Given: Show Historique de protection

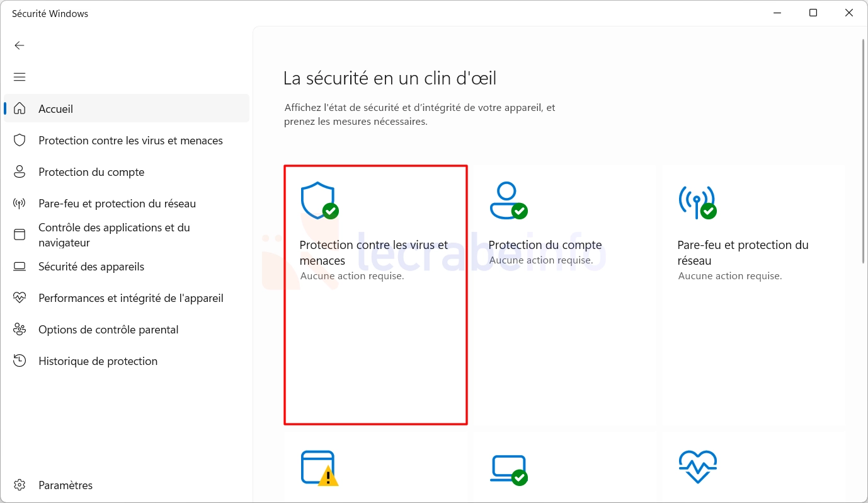Looking at the screenshot, I should pyautogui.click(x=127, y=361).
